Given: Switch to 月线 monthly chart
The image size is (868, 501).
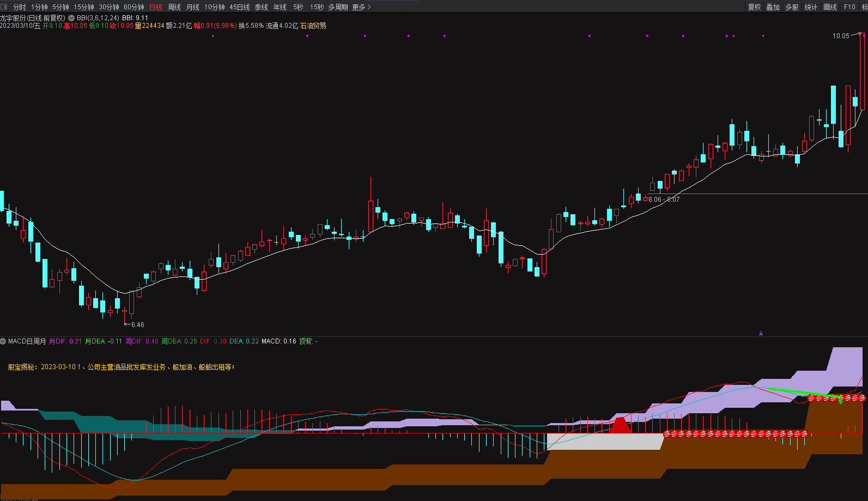Looking at the screenshot, I should tap(193, 7).
